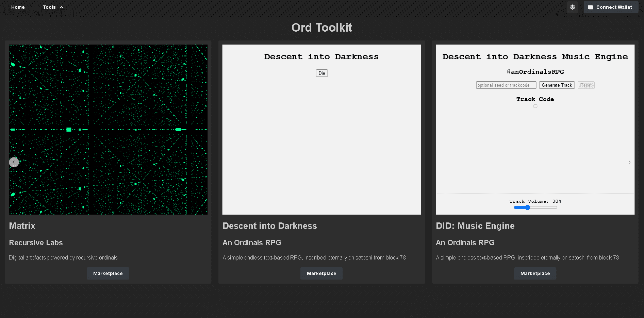Open Marketplace for DID: Music Engine
The image size is (644, 318).
pos(535,273)
